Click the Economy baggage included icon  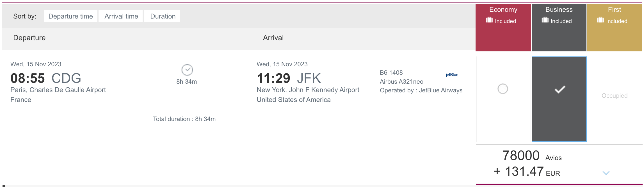489,20
